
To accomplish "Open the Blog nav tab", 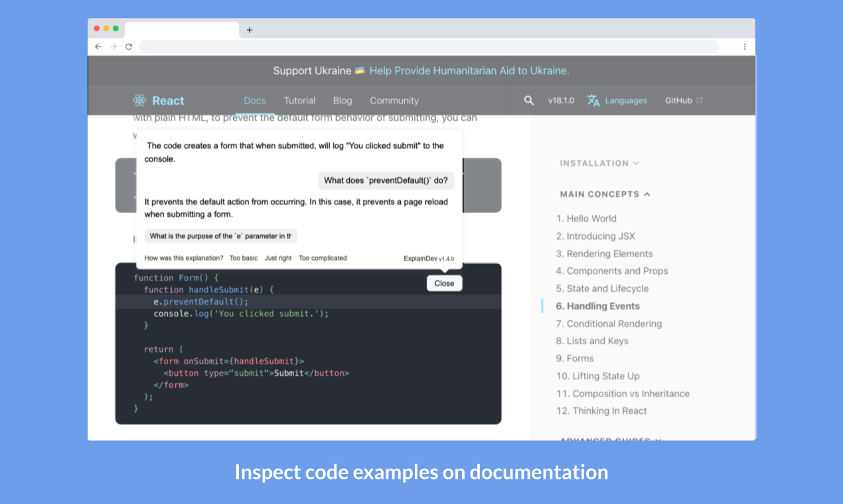I will tap(343, 100).
